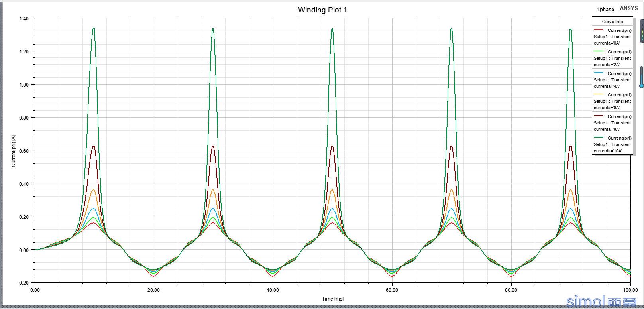The image size is (644, 309).
Task: Click the thermometer icon at the right edge
Action: (x=641, y=77)
